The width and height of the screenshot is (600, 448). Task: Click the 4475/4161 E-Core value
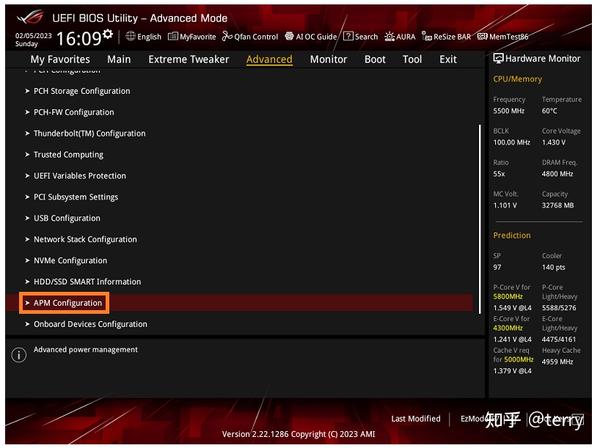point(559,339)
